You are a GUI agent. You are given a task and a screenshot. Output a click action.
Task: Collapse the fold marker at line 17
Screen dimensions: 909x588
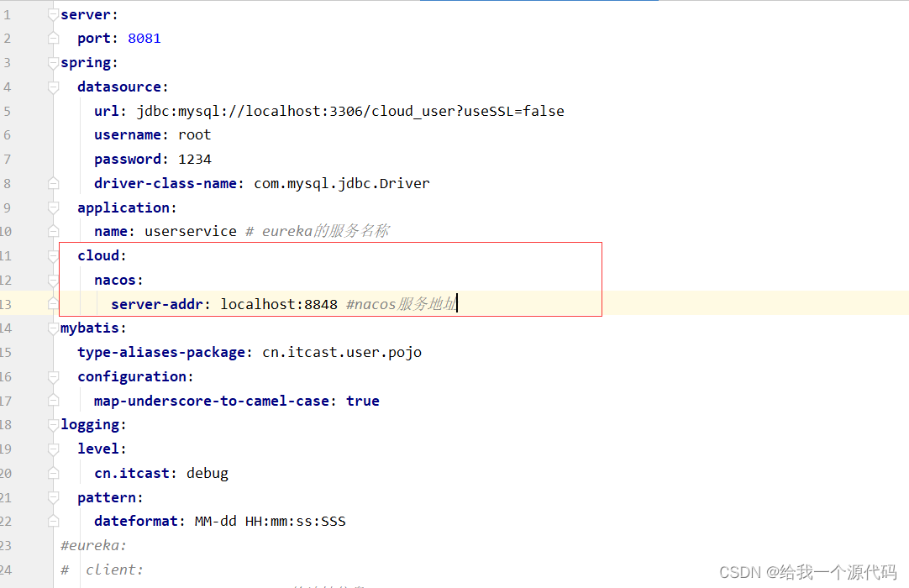pyautogui.click(x=53, y=401)
